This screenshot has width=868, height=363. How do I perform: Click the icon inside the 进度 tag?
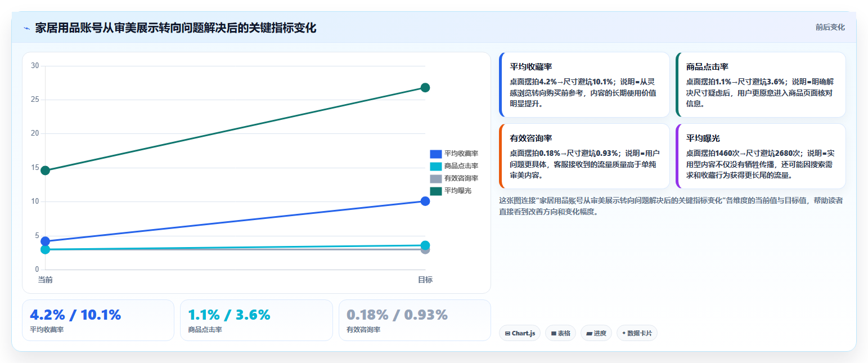(x=589, y=334)
